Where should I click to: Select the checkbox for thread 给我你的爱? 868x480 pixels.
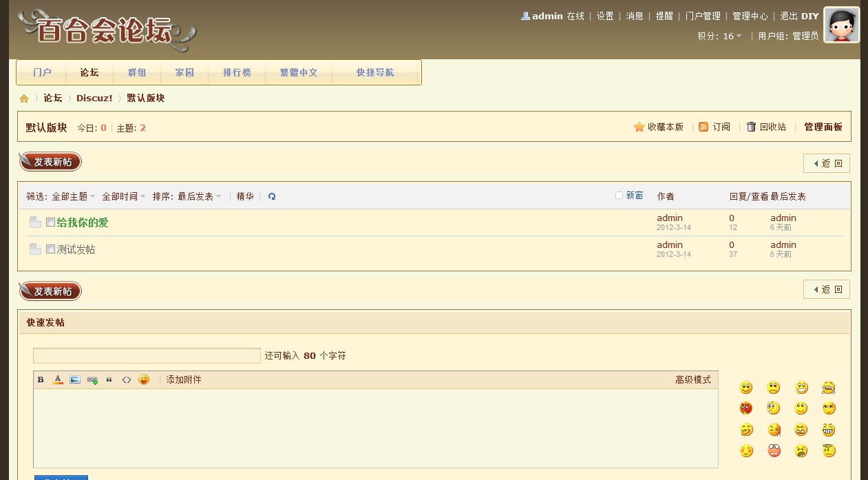(x=50, y=222)
